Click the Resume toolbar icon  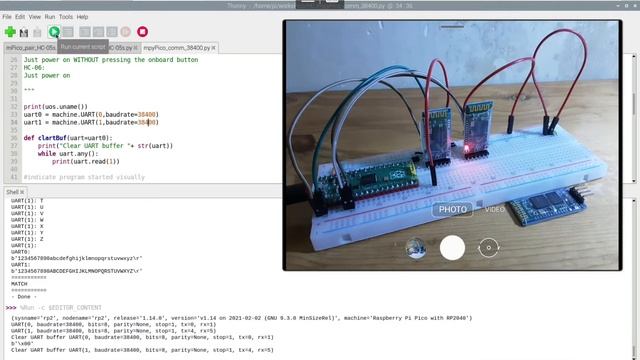[126, 32]
